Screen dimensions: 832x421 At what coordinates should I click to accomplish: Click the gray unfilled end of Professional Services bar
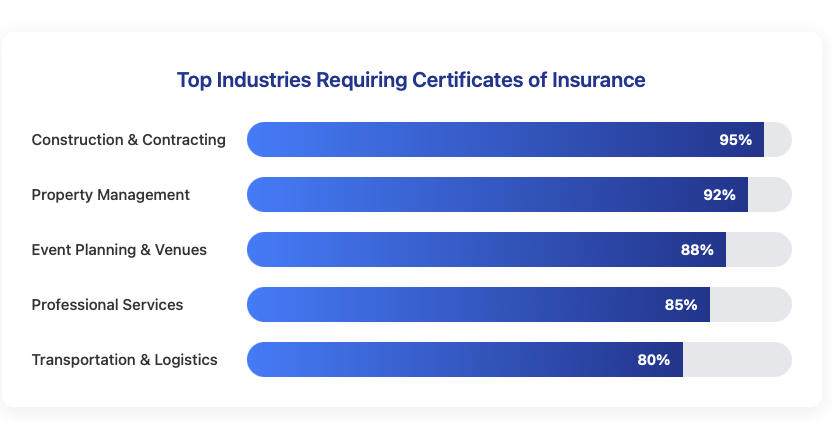750,305
